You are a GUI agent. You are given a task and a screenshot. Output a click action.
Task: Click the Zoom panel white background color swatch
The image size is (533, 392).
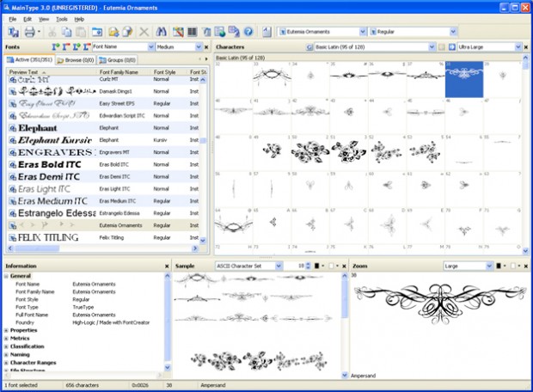coord(513,266)
